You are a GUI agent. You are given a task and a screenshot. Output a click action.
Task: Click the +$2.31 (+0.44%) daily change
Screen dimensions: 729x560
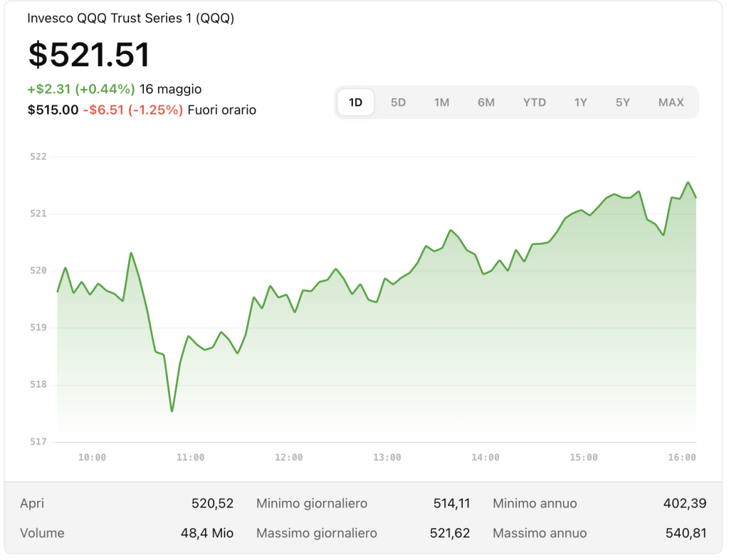pos(81,89)
